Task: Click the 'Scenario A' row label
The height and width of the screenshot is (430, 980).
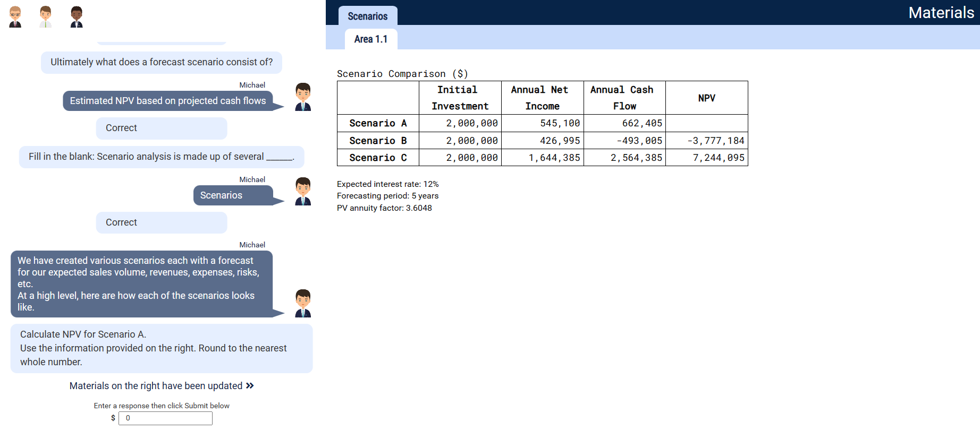Action: coord(378,123)
